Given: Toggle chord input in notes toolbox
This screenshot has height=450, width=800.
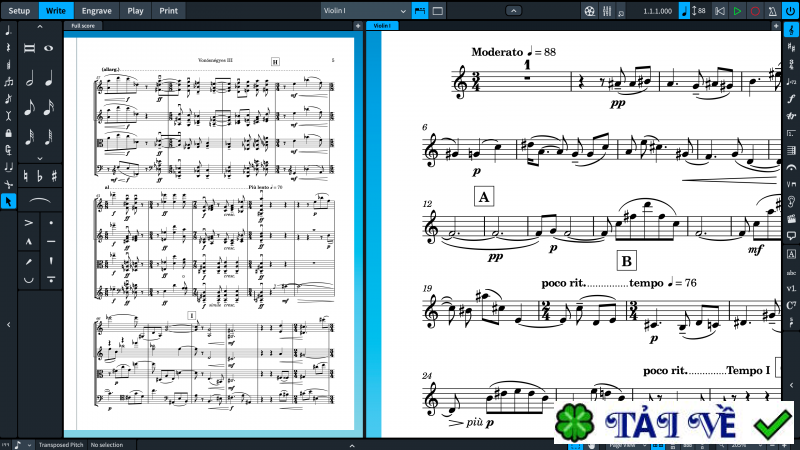Looking at the screenshot, I should 8,65.
